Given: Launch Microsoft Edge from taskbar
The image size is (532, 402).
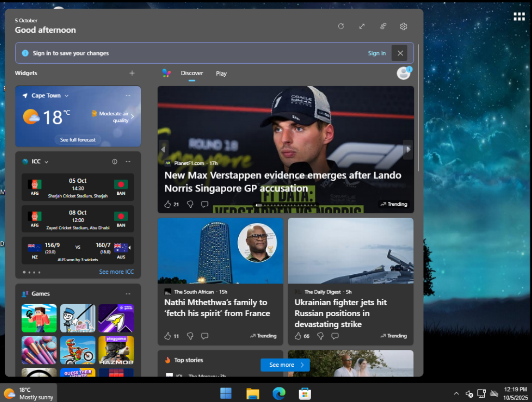Looking at the screenshot, I should [279, 393].
